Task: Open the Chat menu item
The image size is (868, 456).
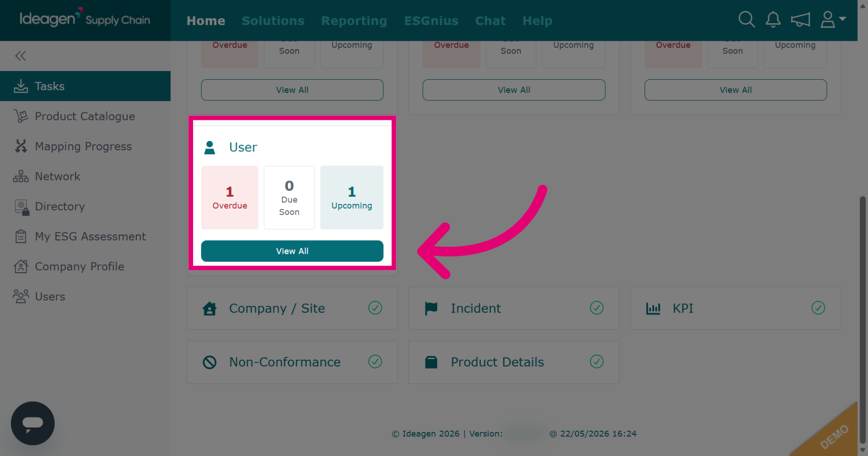Action: point(490,21)
